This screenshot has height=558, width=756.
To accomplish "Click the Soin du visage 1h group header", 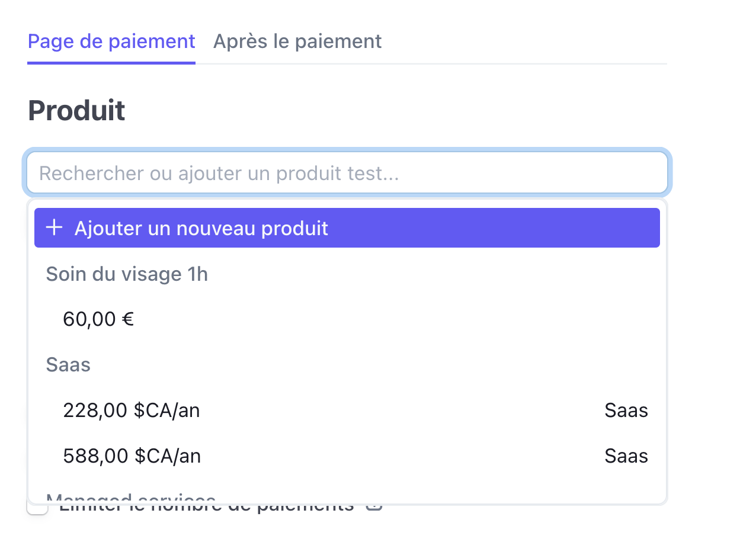I will tap(127, 274).
